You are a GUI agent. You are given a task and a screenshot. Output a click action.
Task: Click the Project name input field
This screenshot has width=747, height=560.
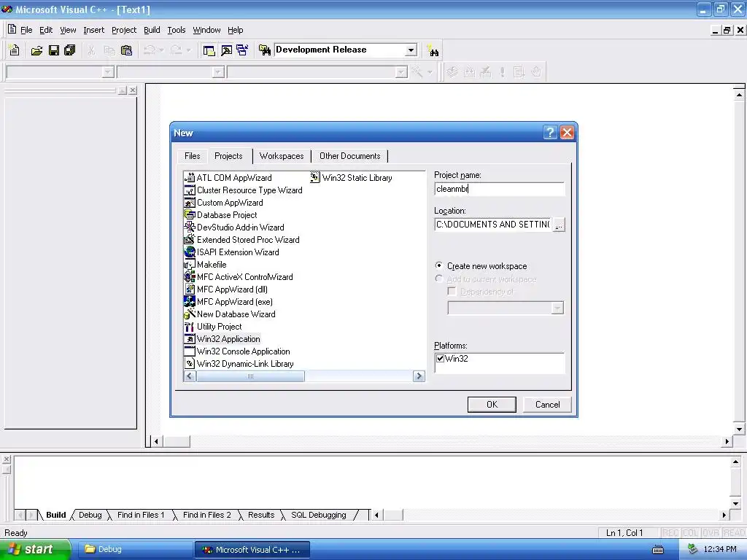[x=499, y=189]
